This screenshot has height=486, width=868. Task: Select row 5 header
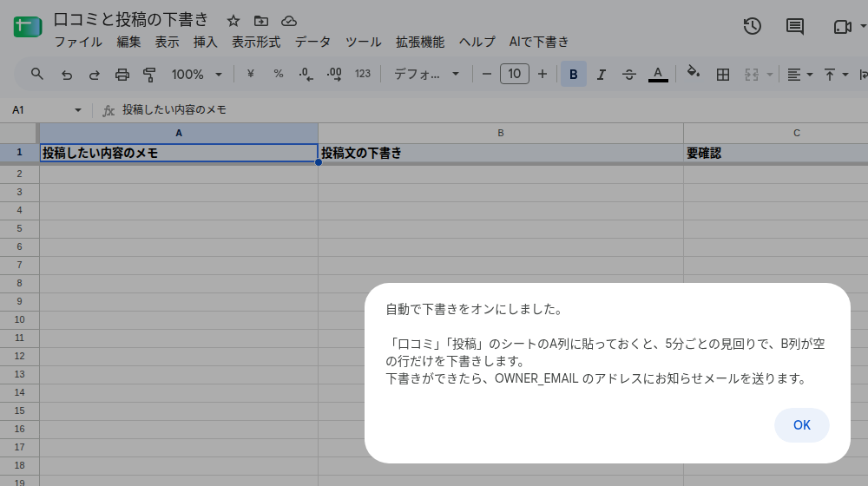point(19,228)
